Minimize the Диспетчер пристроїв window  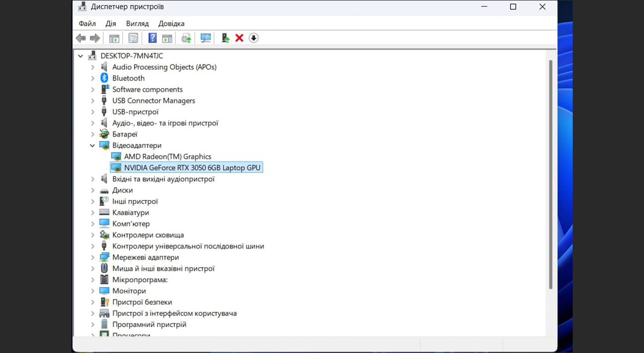click(x=484, y=7)
